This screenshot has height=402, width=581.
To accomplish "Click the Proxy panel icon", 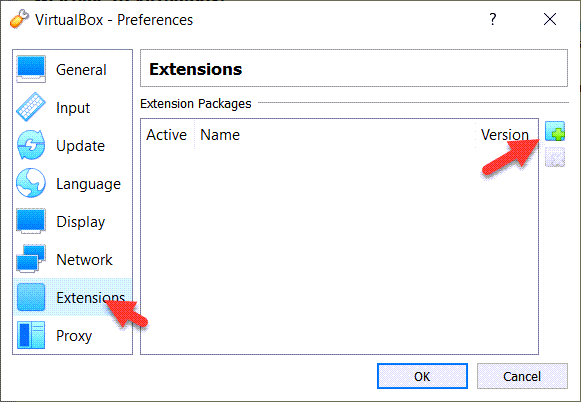I will (31, 335).
